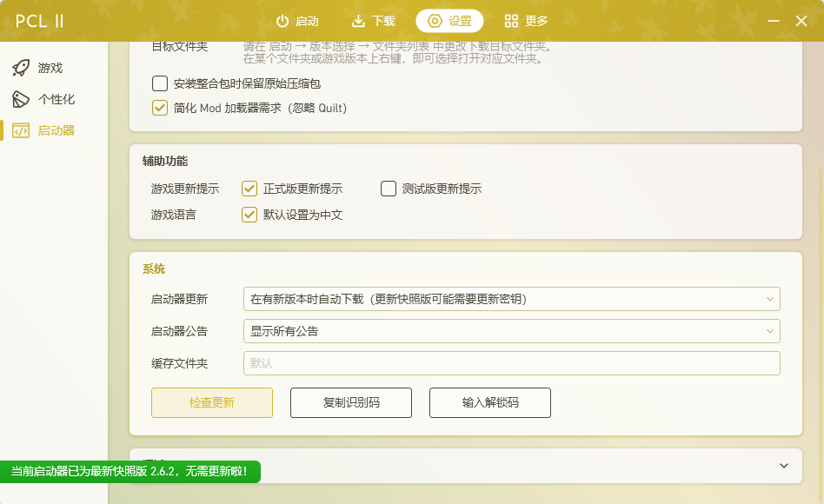Viewport: 824px width, 504px height.
Task: Open the 启动器更新 dropdown
Action: [511, 299]
